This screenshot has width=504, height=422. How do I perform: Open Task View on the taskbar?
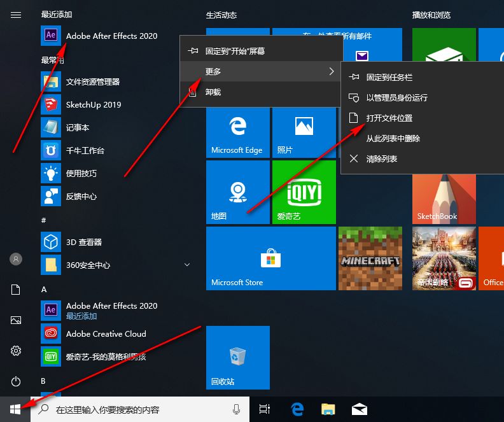(x=264, y=409)
